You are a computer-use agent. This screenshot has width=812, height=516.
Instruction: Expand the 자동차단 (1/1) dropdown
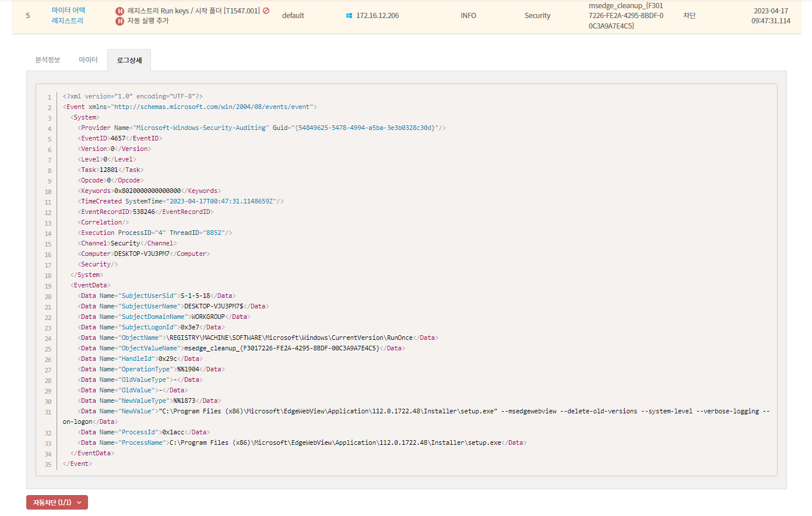57,503
